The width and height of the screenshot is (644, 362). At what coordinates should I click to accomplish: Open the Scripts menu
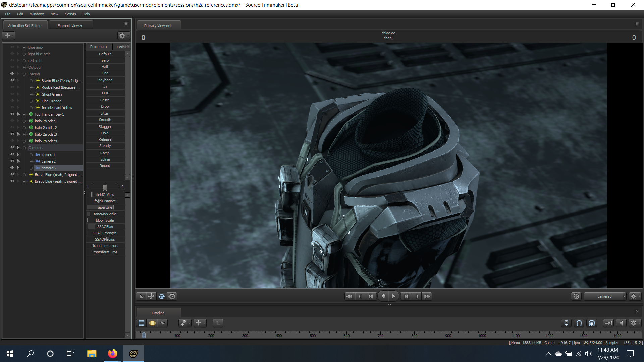pyautogui.click(x=70, y=14)
